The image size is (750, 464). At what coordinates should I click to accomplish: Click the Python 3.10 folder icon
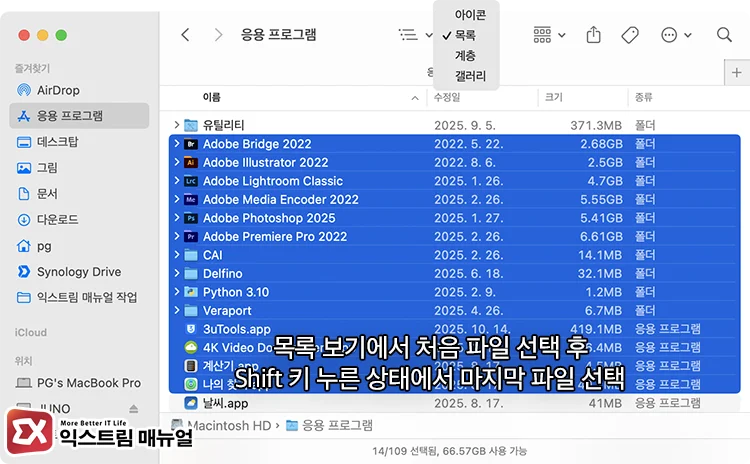click(x=191, y=292)
